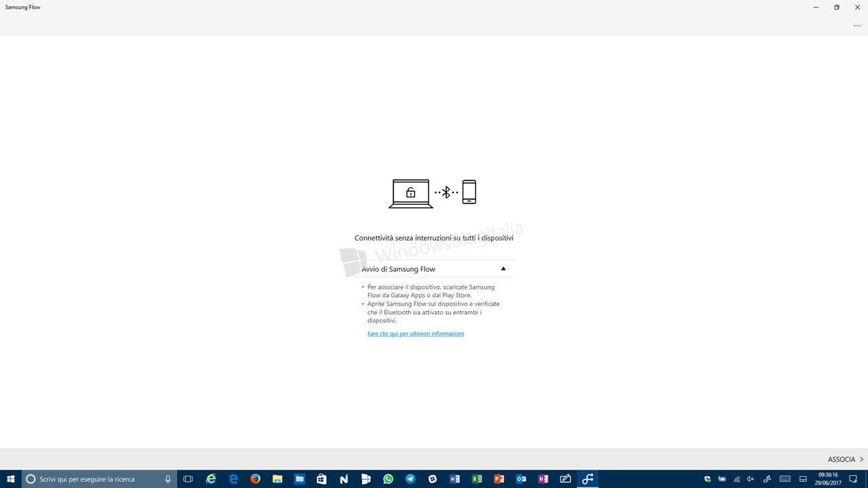868x488 pixels.
Task: Close the Samsung Flow window
Action: click(857, 7)
